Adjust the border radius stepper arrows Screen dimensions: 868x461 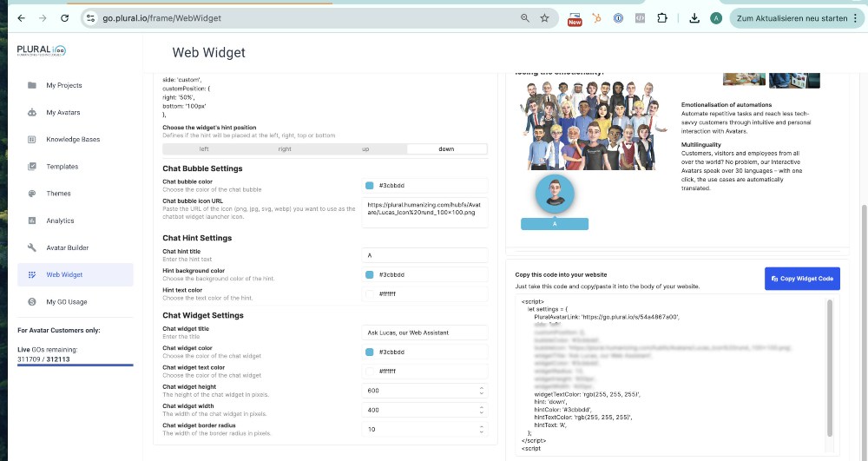[x=482, y=429]
